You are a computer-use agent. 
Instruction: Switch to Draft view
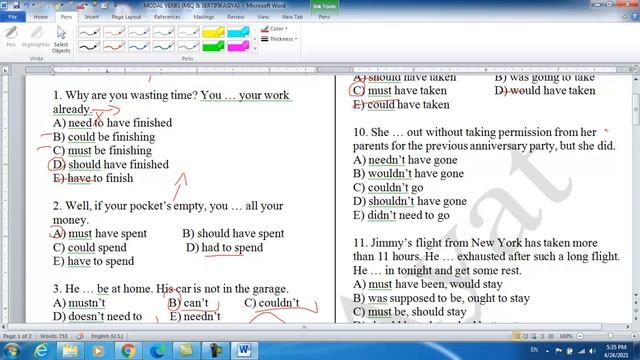click(x=551, y=336)
